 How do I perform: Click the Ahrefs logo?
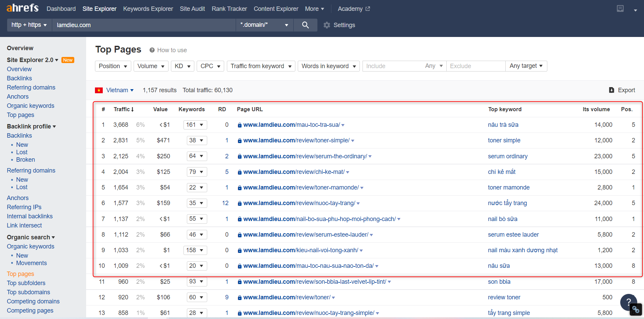[22, 8]
